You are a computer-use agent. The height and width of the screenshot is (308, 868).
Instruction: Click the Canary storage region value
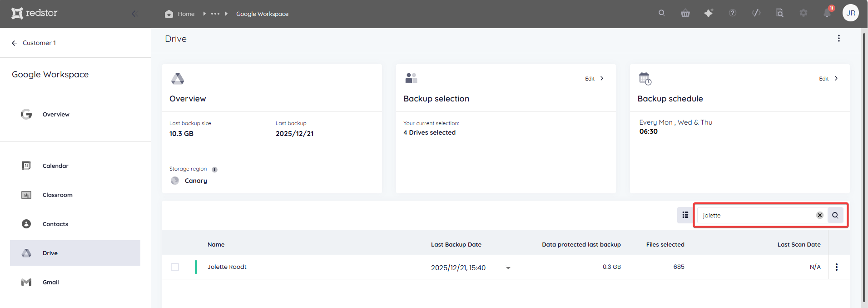pos(196,181)
